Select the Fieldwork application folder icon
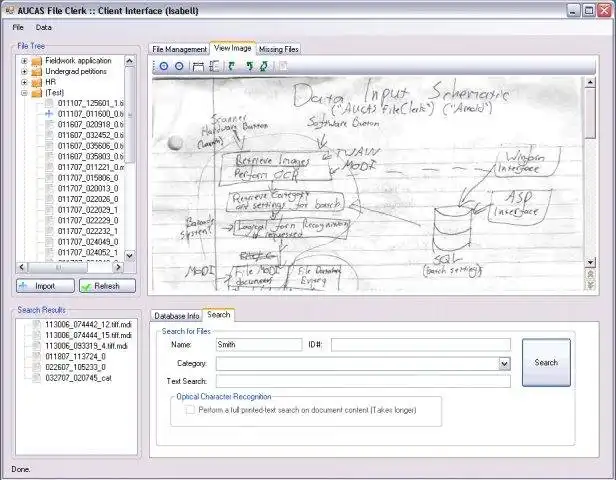 36,61
